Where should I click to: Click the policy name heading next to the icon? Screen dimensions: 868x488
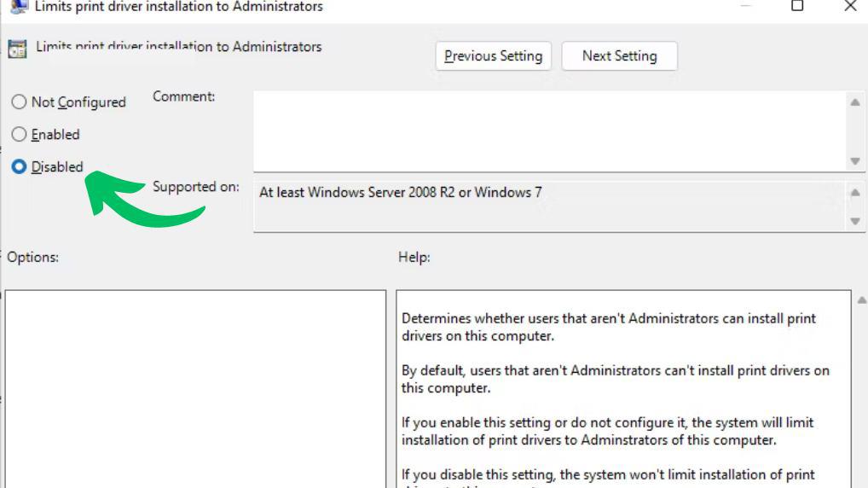coord(178,47)
